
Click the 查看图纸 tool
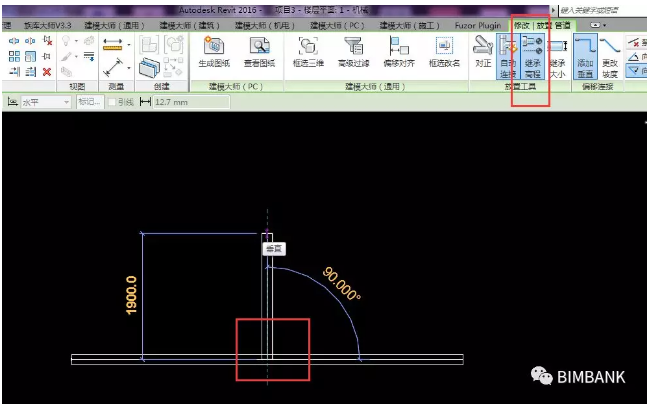(259, 52)
